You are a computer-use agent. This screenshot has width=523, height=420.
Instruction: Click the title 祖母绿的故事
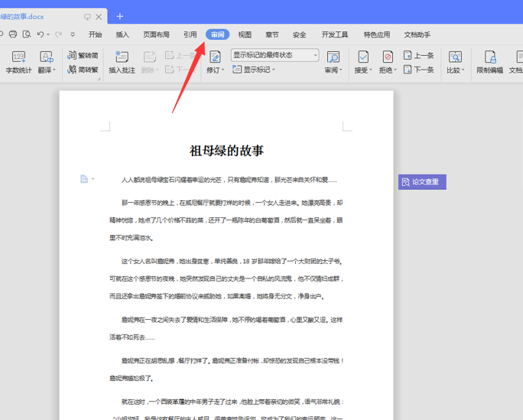(226, 151)
